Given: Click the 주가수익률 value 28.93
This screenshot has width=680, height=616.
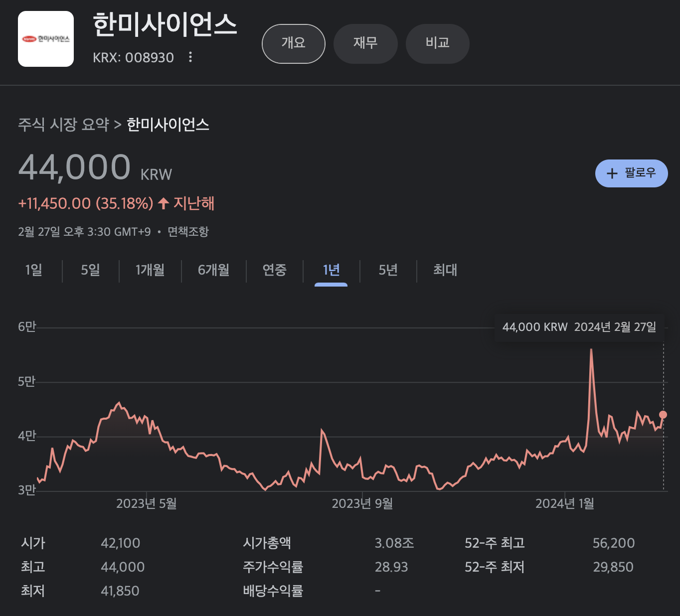Looking at the screenshot, I should pyautogui.click(x=391, y=567).
